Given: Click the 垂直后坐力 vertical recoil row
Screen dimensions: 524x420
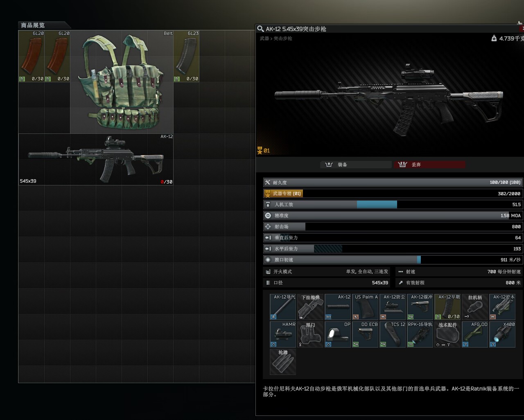Looking at the screenshot, I should tap(393, 237).
